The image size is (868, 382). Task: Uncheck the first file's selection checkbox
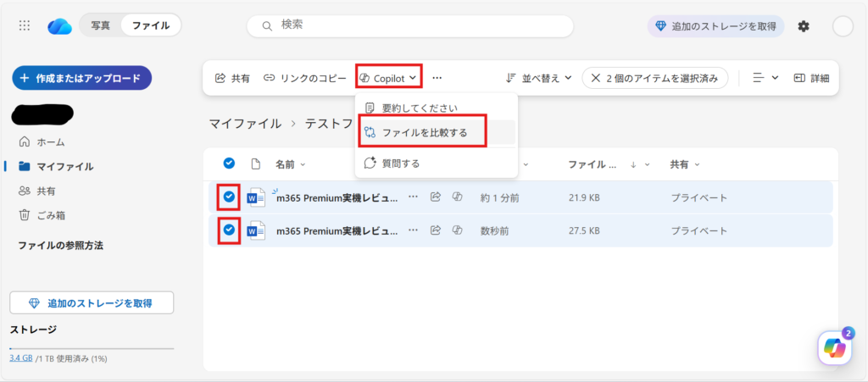[x=229, y=197]
